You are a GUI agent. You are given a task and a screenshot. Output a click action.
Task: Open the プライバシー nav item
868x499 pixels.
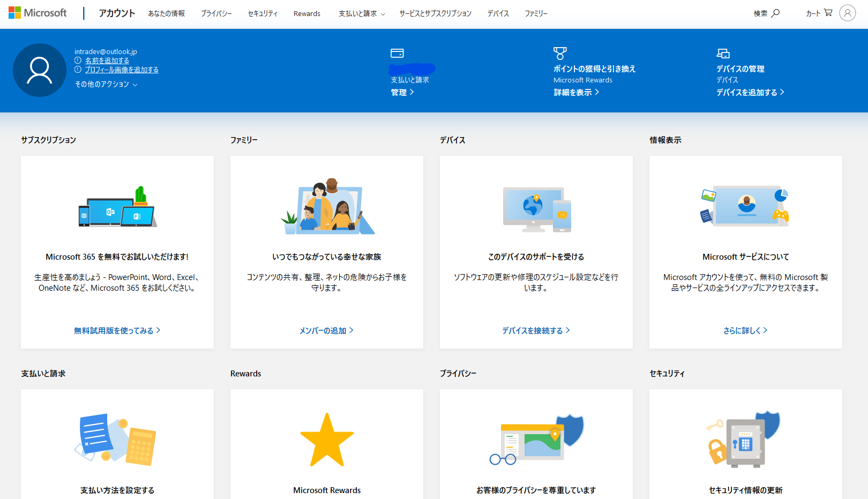216,13
